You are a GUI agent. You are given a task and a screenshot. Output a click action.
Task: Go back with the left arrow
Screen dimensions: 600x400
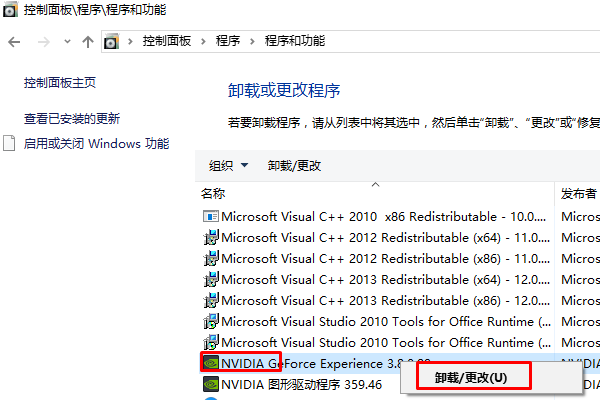coord(14,42)
